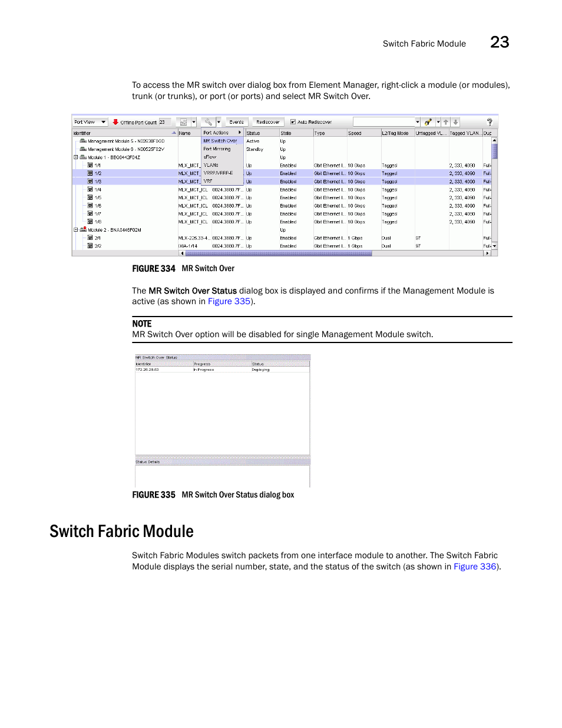Click the port icon for 1/1
The height and width of the screenshot is (728, 562).
[90, 165]
